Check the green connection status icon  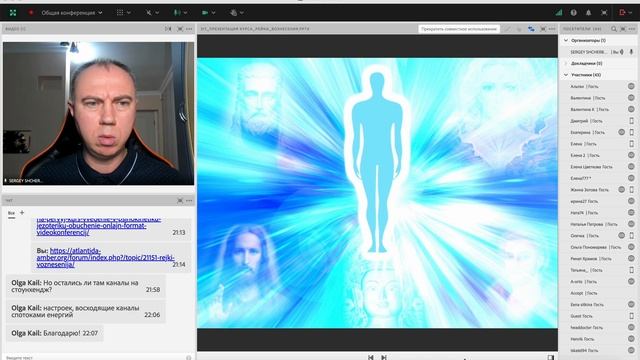[x=558, y=13]
